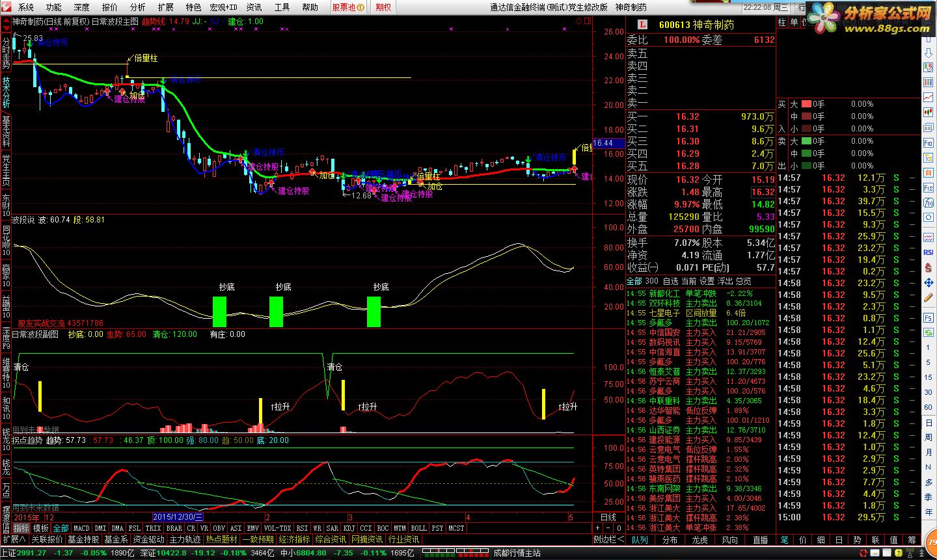Switch to 5-minute period

coord(929,362)
